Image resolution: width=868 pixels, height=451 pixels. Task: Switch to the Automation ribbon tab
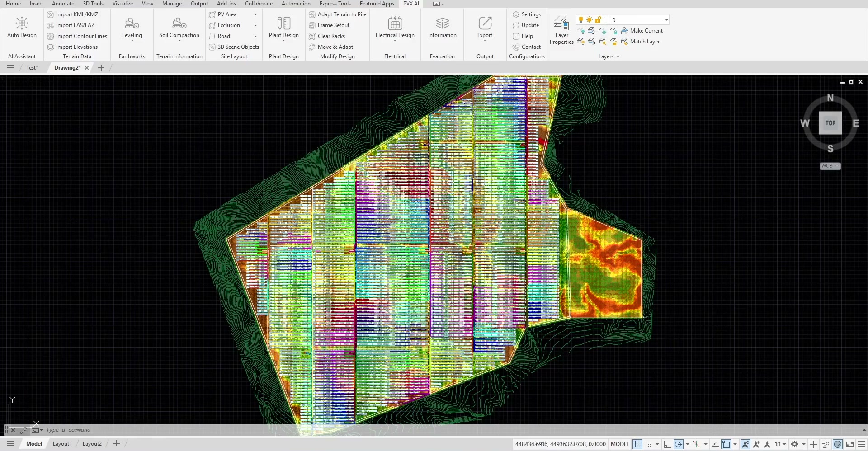click(296, 4)
